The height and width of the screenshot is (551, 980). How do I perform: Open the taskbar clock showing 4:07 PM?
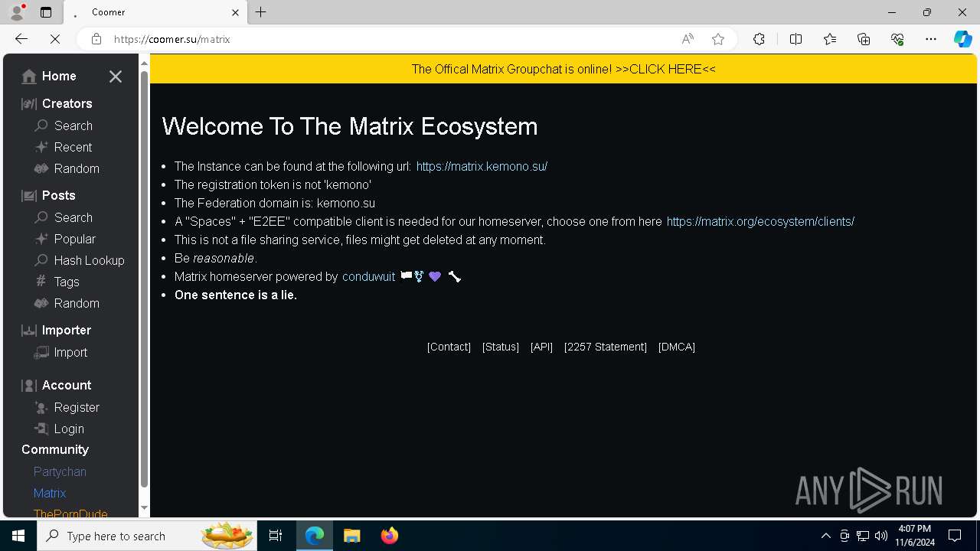[x=915, y=536]
